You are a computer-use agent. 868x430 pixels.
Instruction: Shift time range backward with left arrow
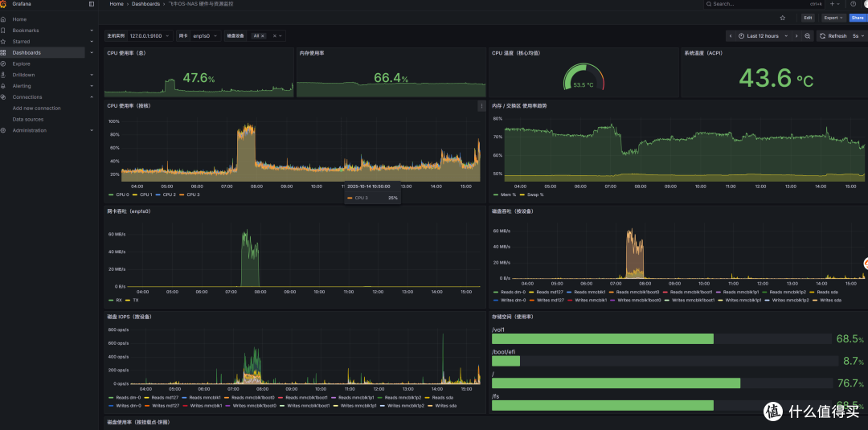(730, 36)
